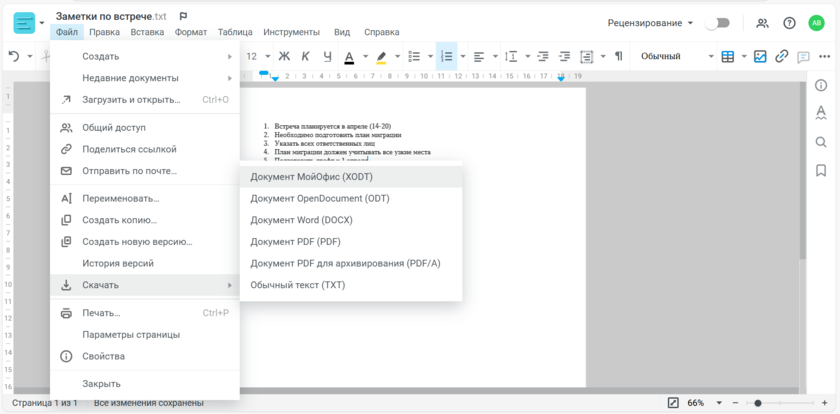Click the zoom slider in status bar
Screen dimensions: 840x414
point(758,403)
